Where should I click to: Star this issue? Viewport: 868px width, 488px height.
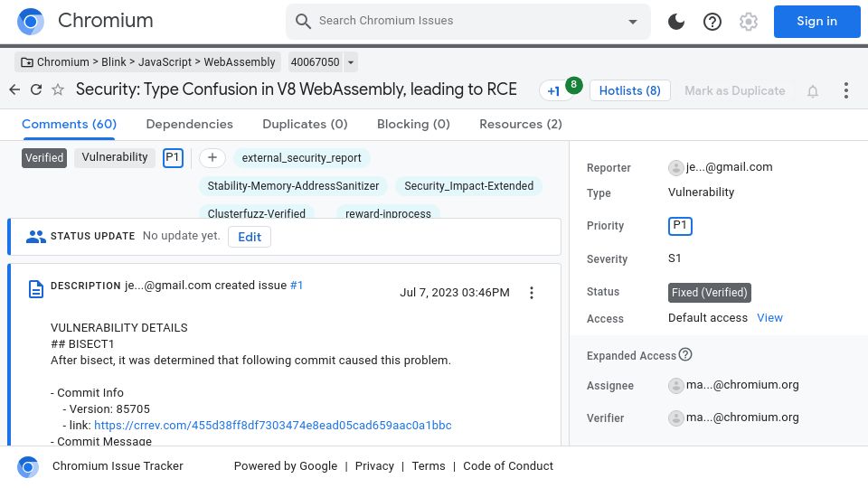tap(58, 89)
